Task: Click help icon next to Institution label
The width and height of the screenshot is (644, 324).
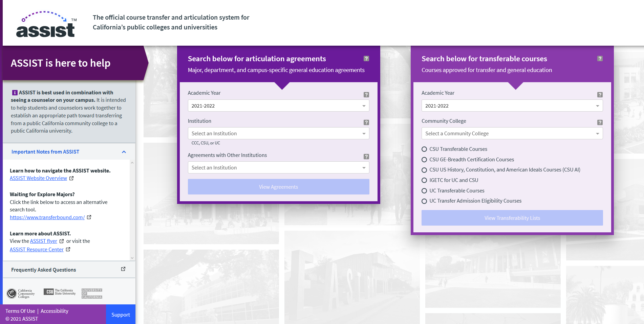Action: coord(366,122)
